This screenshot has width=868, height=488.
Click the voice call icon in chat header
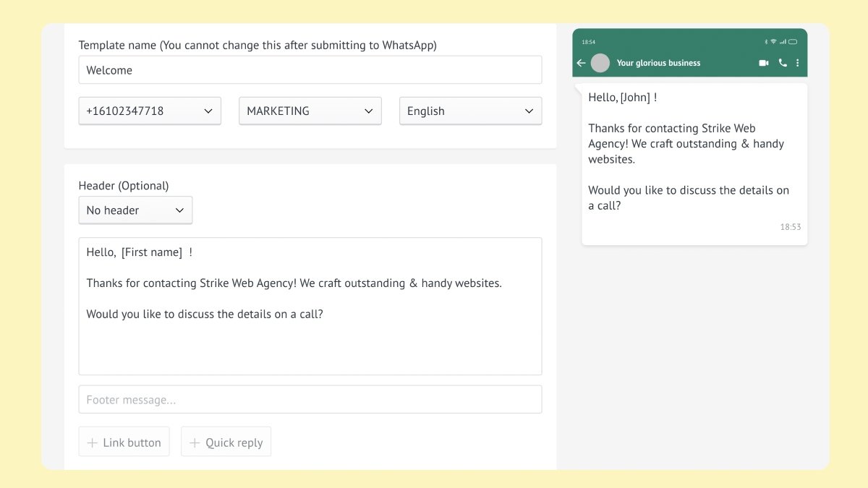click(782, 63)
